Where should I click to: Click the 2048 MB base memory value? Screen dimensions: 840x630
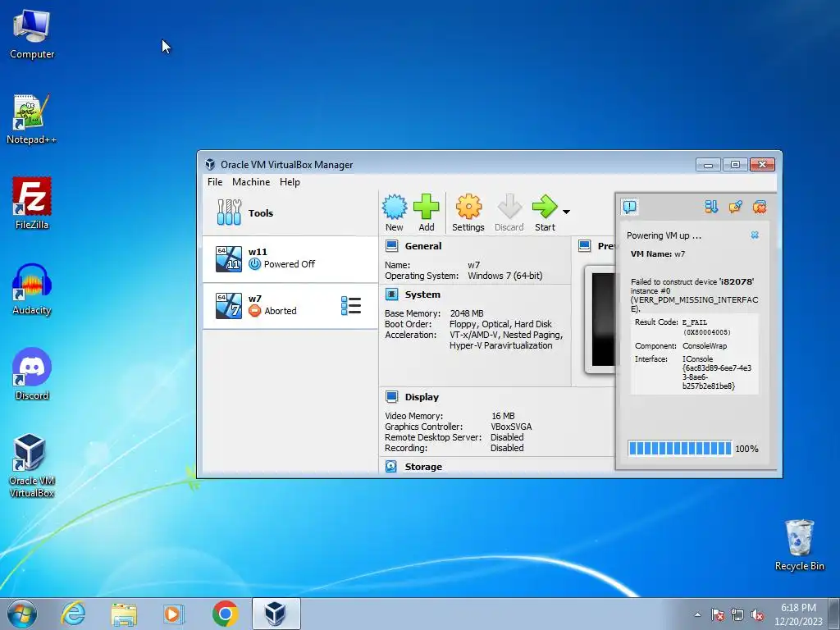point(467,313)
